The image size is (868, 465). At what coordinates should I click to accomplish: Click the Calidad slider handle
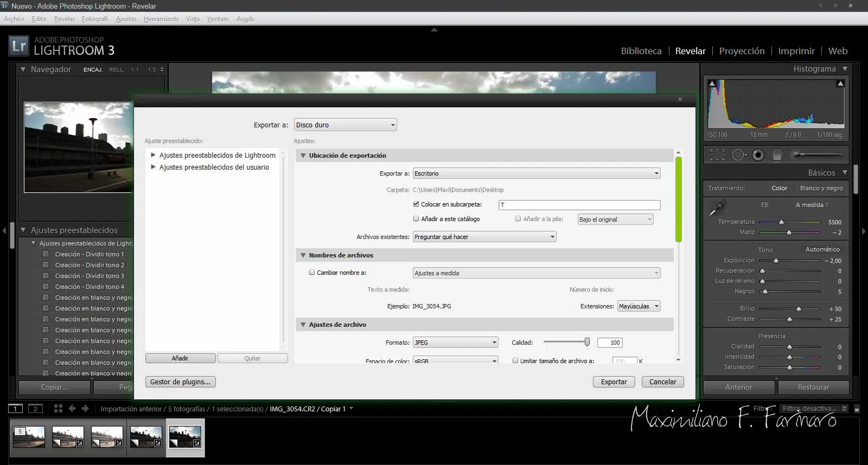pos(587,342)
